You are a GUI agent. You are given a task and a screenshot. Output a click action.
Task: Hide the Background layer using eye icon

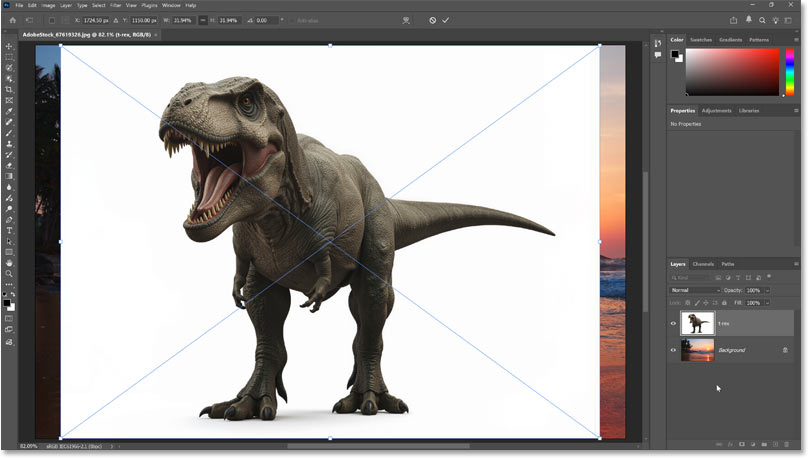pos(673,350)
